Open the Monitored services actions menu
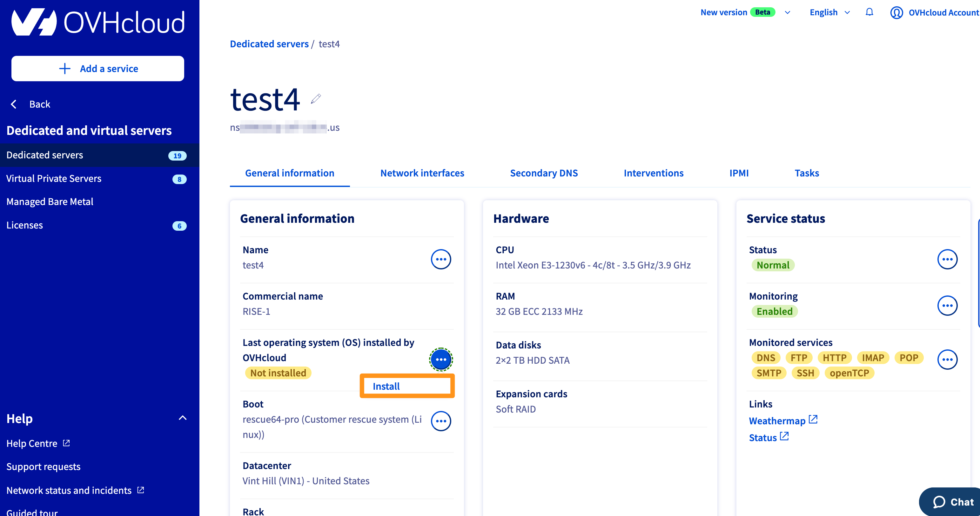This screenshot has height=516, width=980. click(x=948, y=359)
